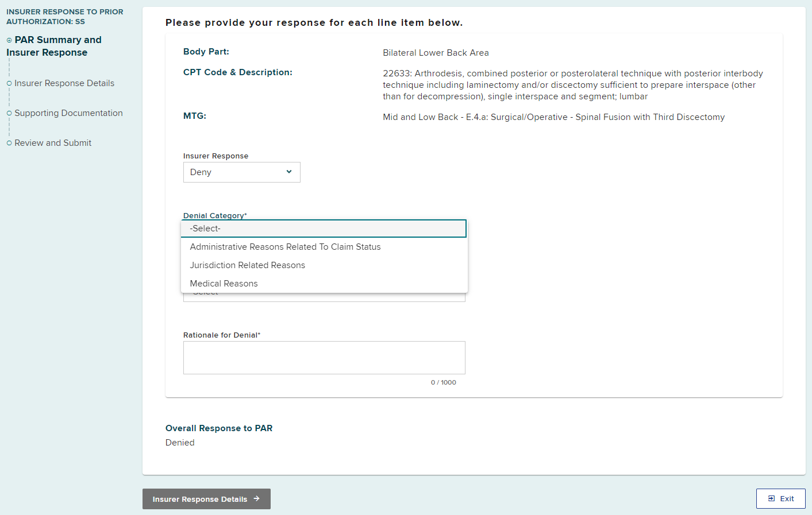This screenshot has height=515, width=812.
Task: Choose the -Select- placeholder in Denial Category
Action: coord(324,229)
